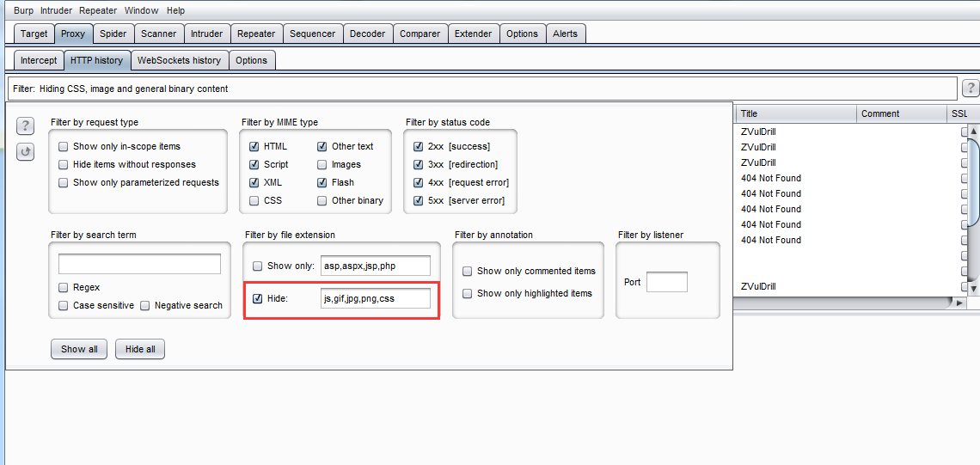Check the Show only extensions box
The image size is (980, 465).
coord(258,266)
